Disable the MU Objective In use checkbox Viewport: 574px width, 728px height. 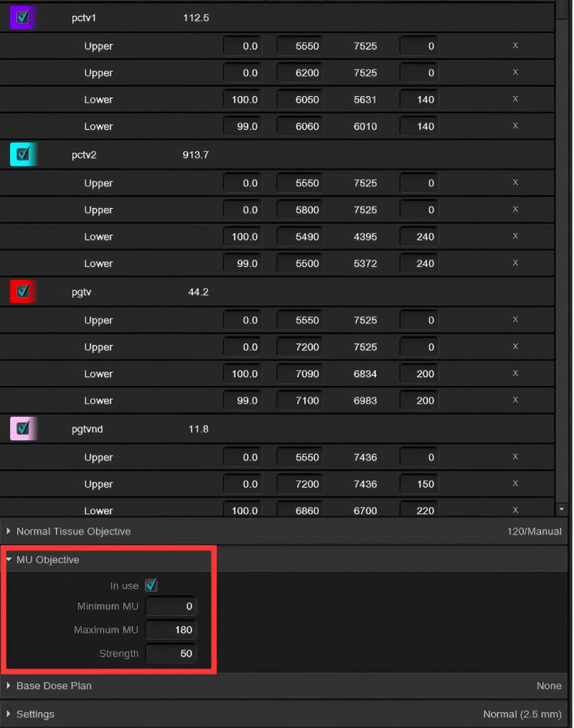pyautogui.click(x=151, y=585)
